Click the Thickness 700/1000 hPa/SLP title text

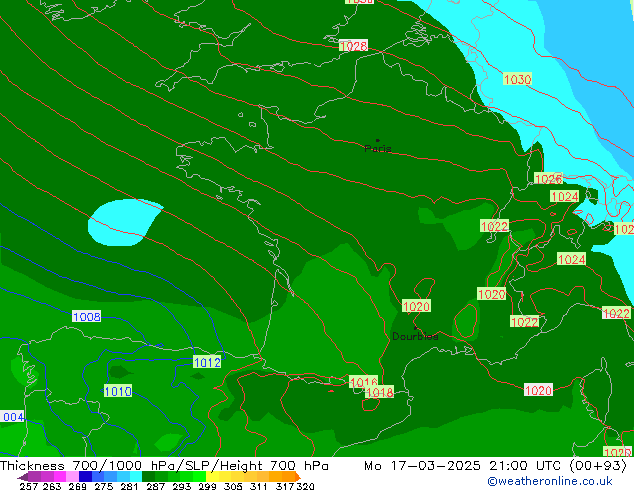(164, 466)
